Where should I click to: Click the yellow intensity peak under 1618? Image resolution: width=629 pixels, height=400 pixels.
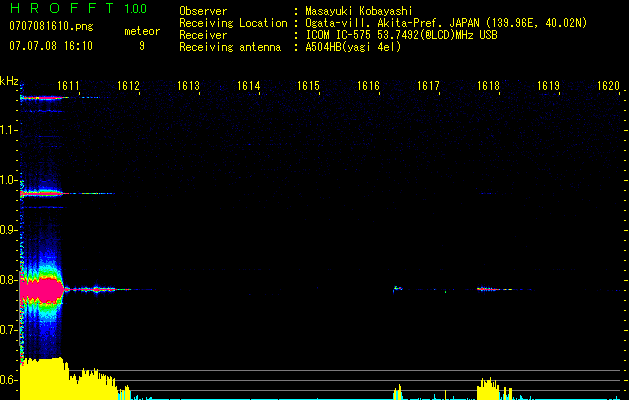point(487,389)
